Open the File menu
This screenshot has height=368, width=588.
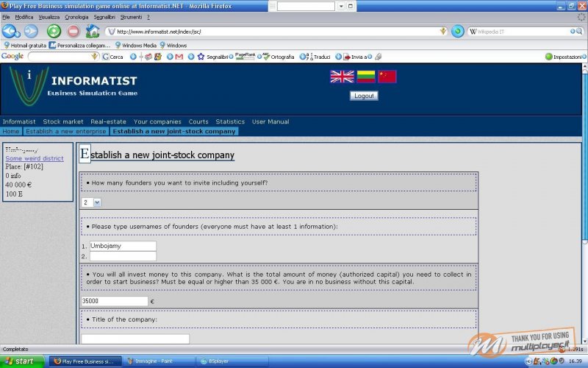click(x=6, y=17)
